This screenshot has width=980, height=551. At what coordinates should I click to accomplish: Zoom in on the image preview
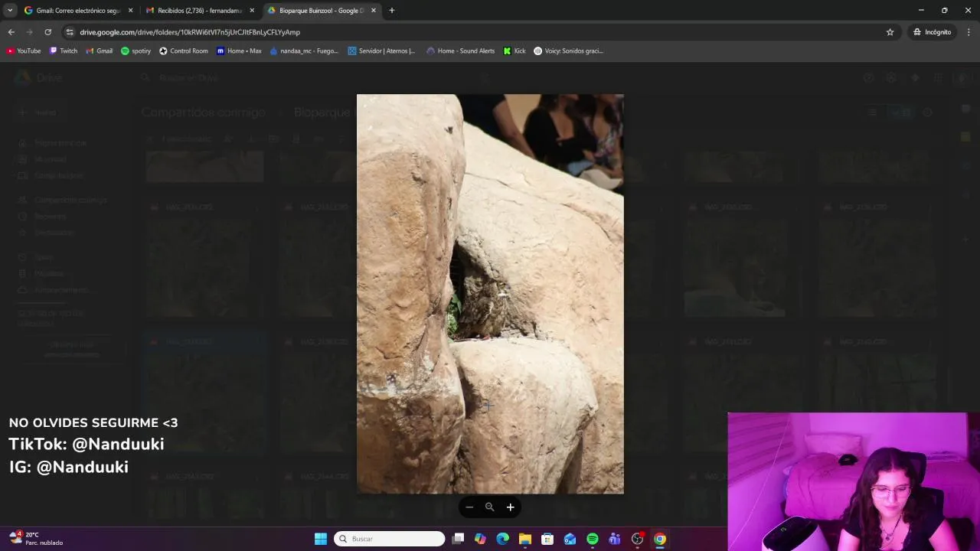(x=510, y=507)
